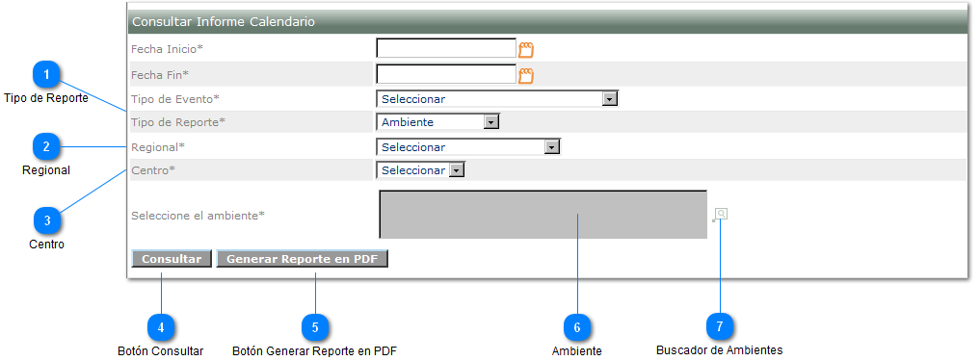Click numbered callout badge 3
Screen dimensions: 980x361
click(x=46, y=220)
